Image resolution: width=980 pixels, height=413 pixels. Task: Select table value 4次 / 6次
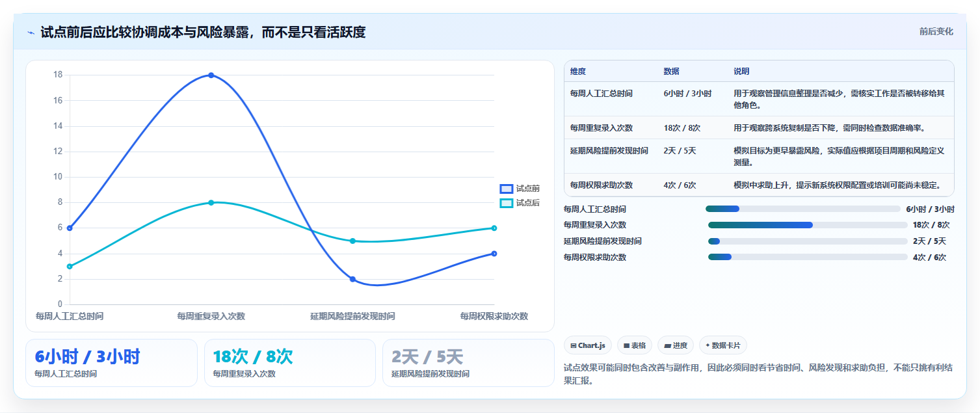coord(680,185)
